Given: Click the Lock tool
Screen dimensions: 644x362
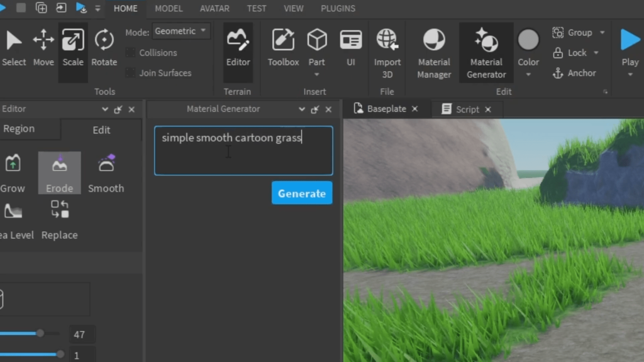Looking at the screenshot, I should point(570,53).
